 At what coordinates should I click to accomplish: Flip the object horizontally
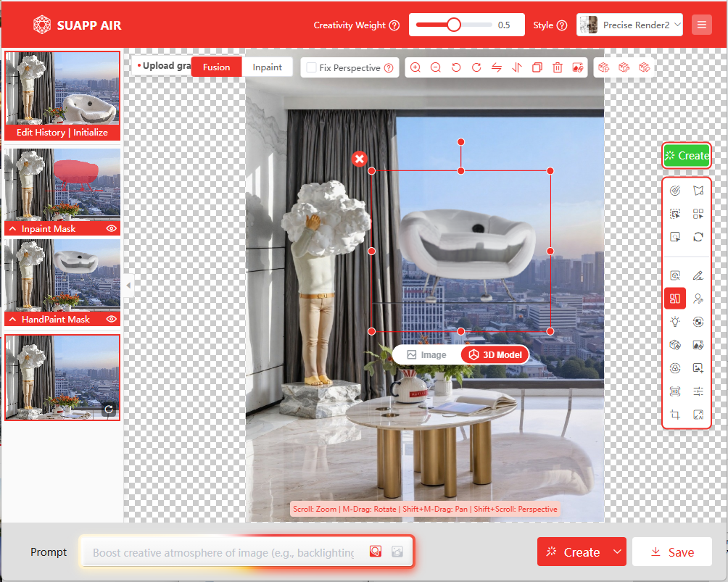(x=497, y=67)
